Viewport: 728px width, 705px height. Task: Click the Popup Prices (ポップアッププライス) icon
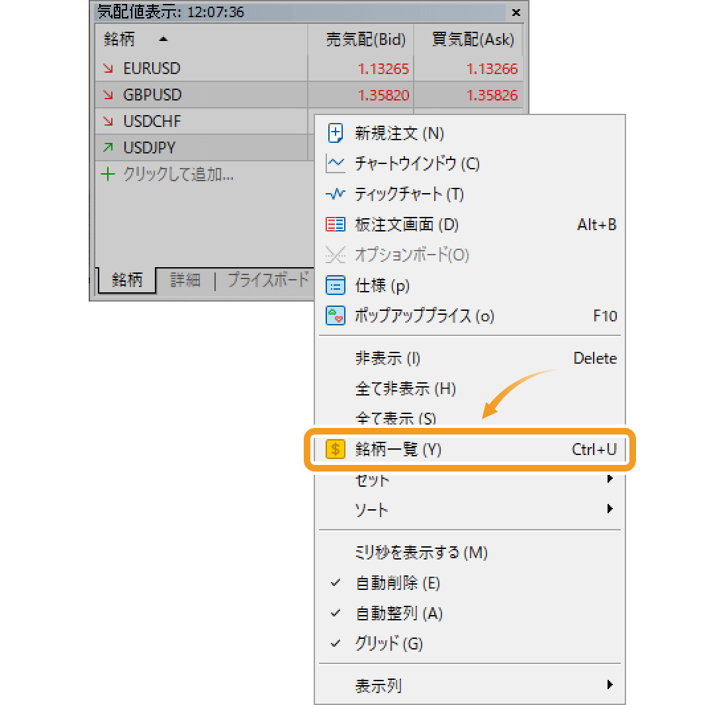336,316
